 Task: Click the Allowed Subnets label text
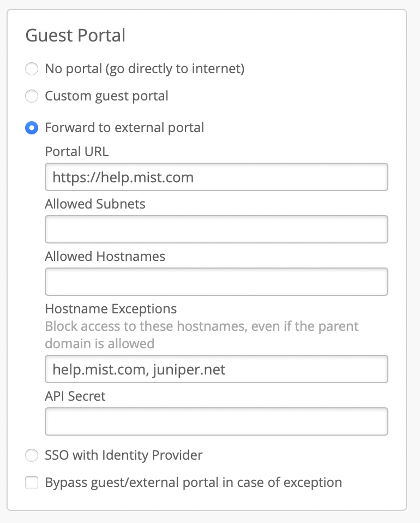pyautogui.click(x=95, y=204)
